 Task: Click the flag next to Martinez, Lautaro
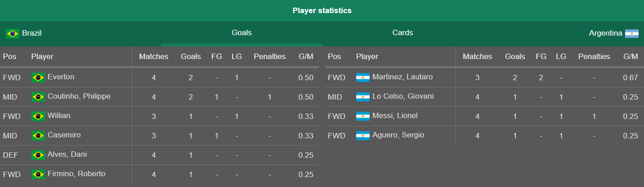[363, 78]
